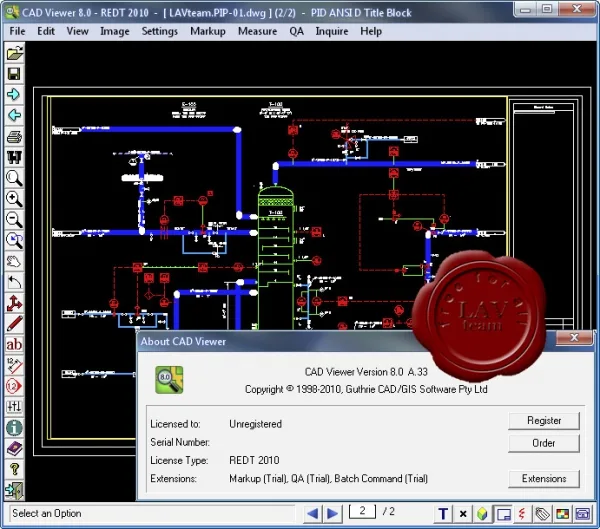Click the Save floppy disk icon

point(15,74)
